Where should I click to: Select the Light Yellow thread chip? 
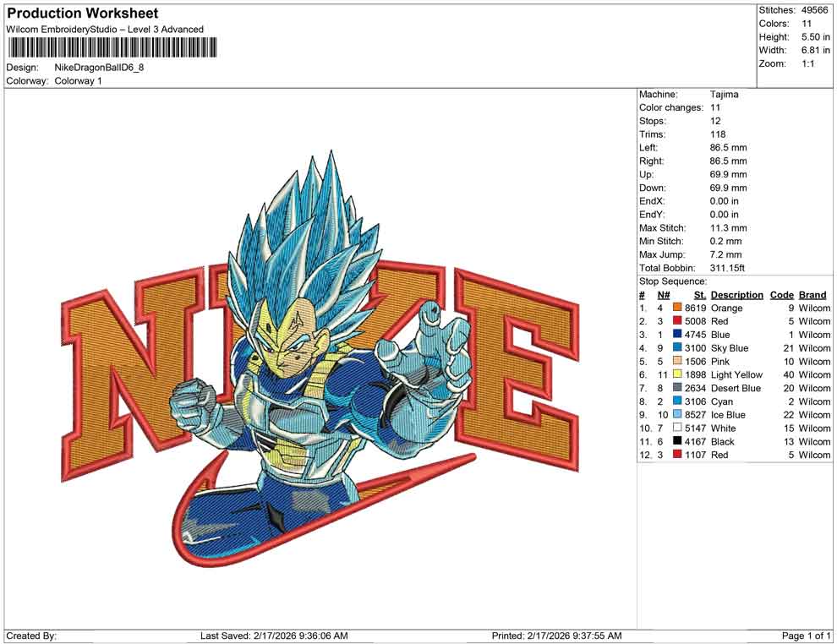[x=678, y=374]
